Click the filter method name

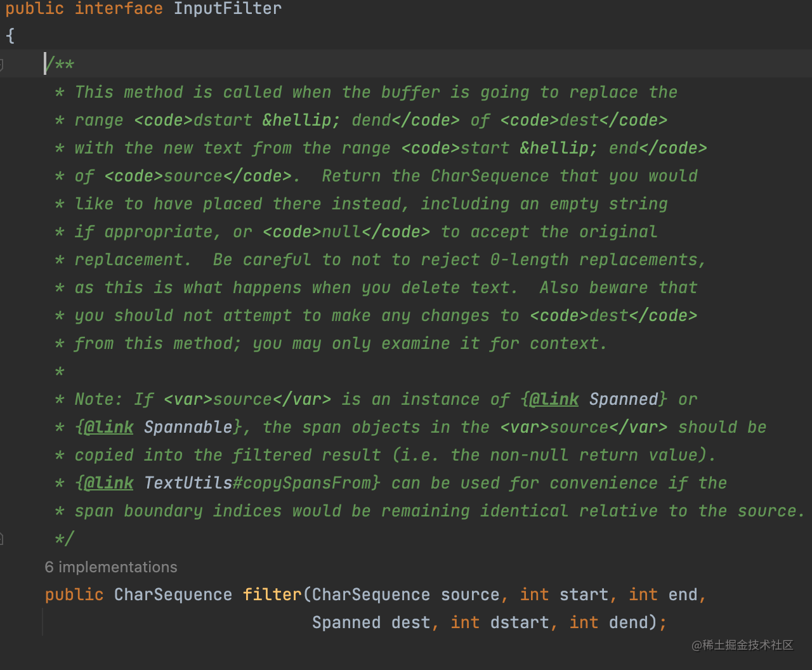click(x=272, y=594)
